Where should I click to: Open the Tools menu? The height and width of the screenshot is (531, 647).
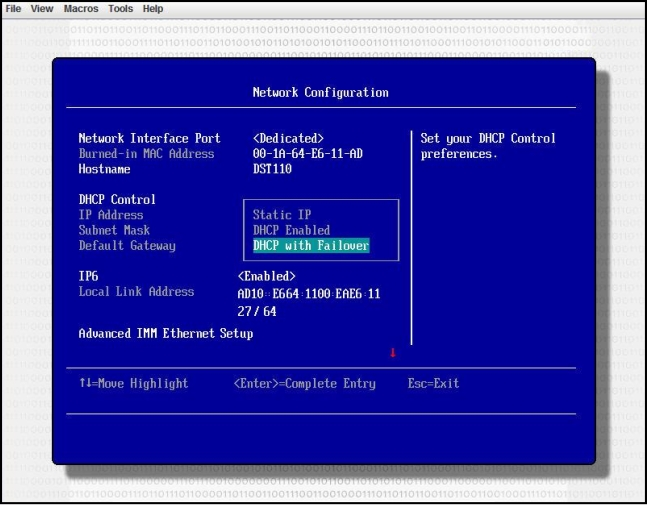[x=122, y=9]
